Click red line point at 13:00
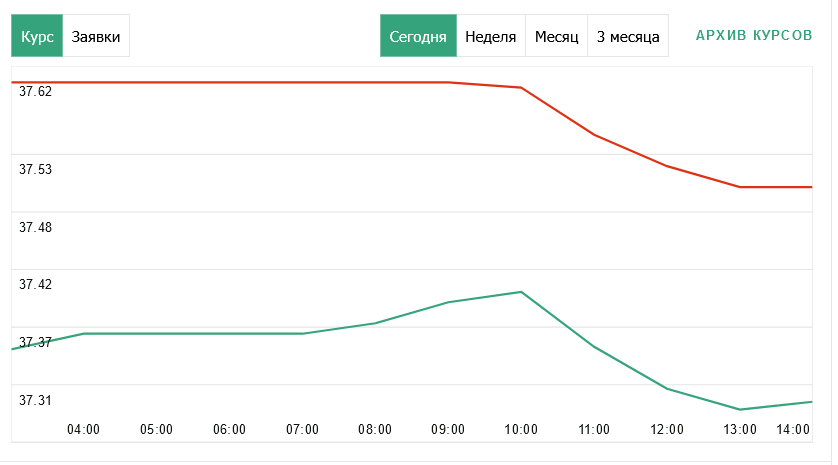This screenshot has height=465, width=838. pos(740,187)
